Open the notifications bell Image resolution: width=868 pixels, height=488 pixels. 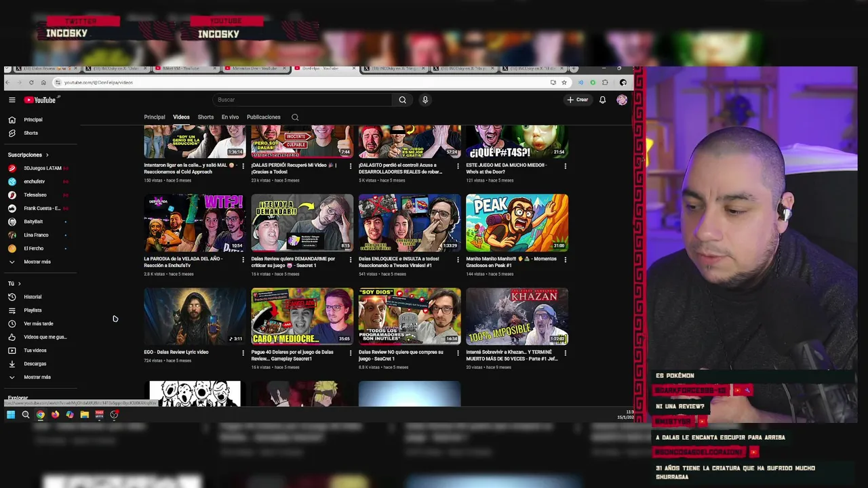pos(602,100)
